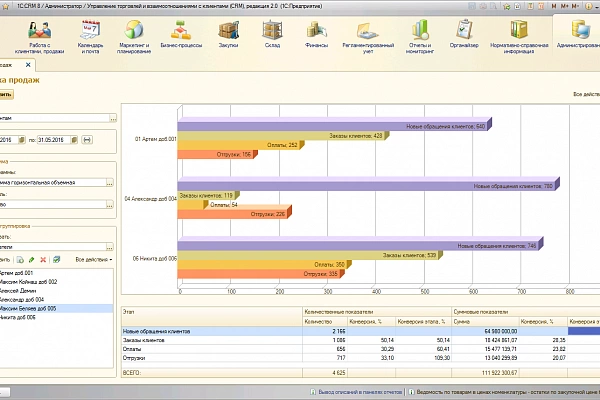This screenshot has height=400, width=600.
Task: Open the Warehouse (Склад) section
Action: pyautogui.click(x=272, y=32)
